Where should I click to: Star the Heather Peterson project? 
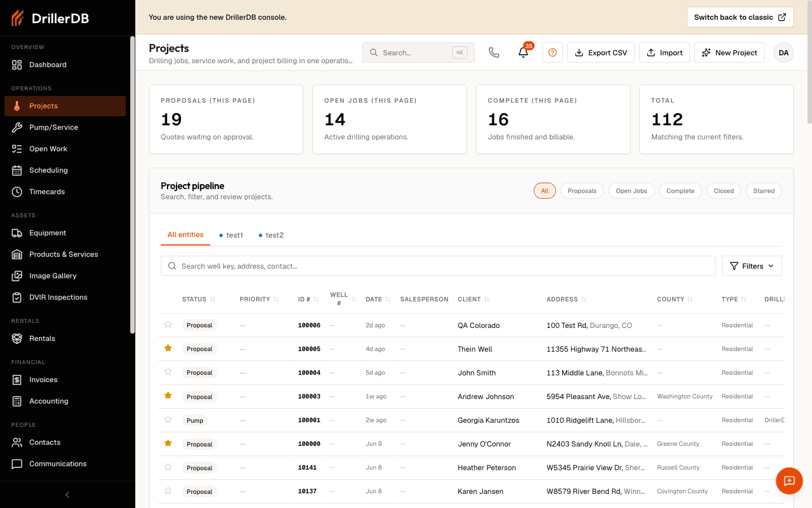tap(168, 467)
